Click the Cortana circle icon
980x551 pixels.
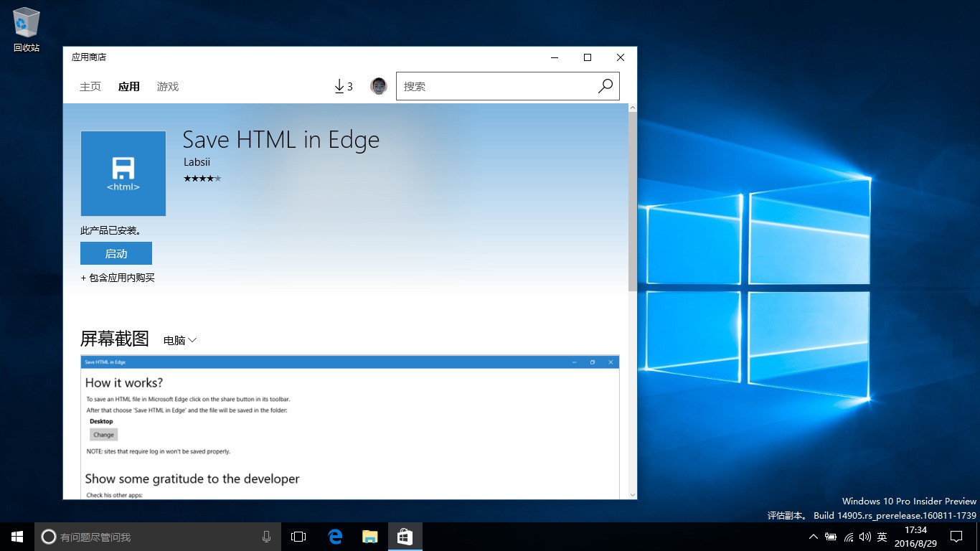(x=49, y=537)
